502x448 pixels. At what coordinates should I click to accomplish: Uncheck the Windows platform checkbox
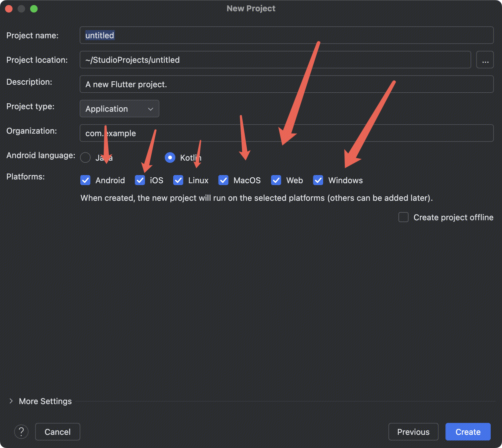coord(318,180)
